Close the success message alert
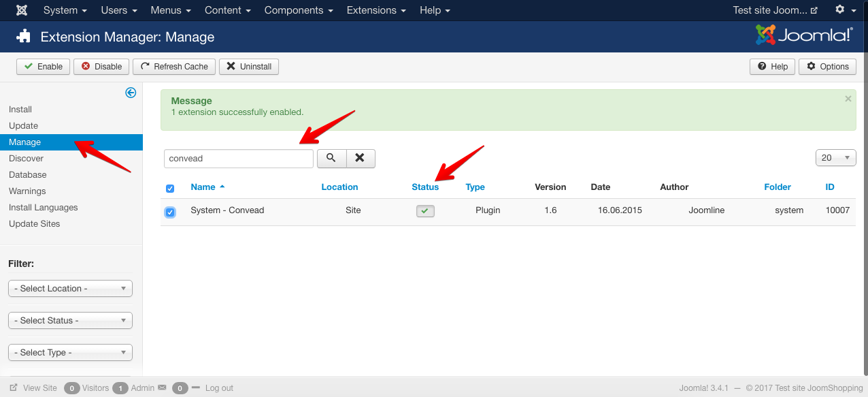868x397 pixels. (x=848, y=99)
